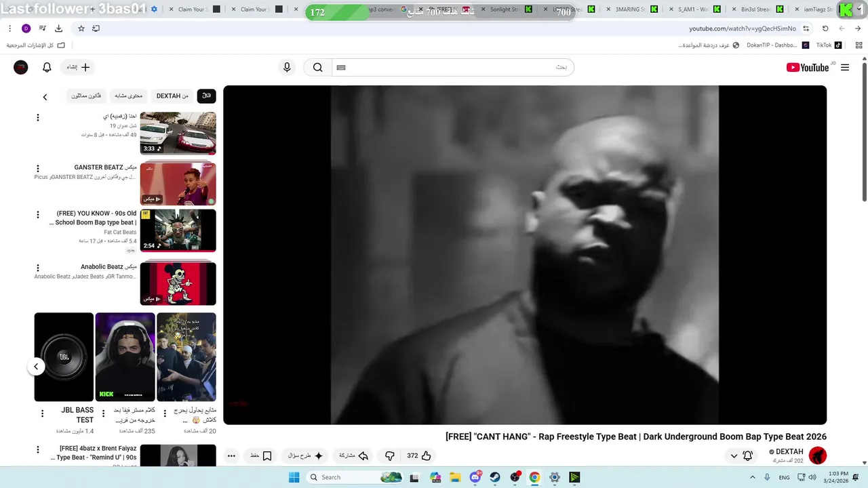Open Discord from the taskbar
Image resolution: width=868 pixels, height=488 pixels.
tap(475, 477)
